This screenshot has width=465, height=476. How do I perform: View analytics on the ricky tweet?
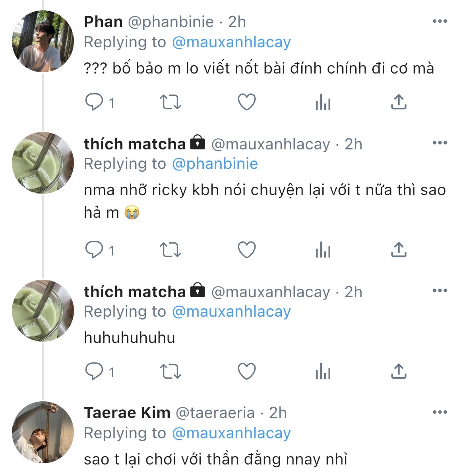pos(323,251)
